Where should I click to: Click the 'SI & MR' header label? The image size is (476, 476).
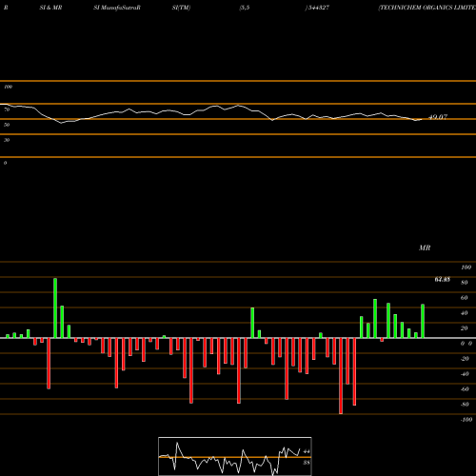click(50, 8)
